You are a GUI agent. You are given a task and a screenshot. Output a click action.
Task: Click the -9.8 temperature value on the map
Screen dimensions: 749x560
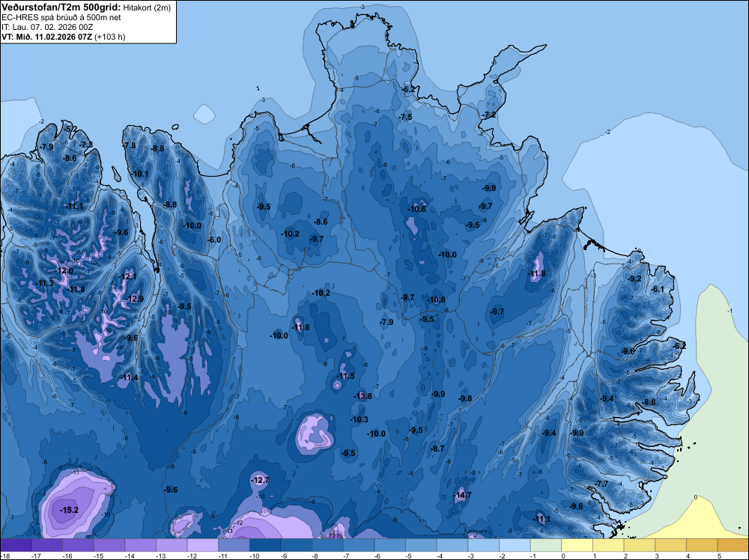pos(465,398)
